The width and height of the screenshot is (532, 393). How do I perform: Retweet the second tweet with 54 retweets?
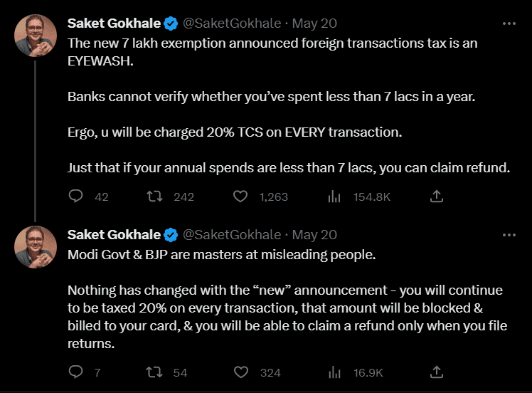pos(153,372)
